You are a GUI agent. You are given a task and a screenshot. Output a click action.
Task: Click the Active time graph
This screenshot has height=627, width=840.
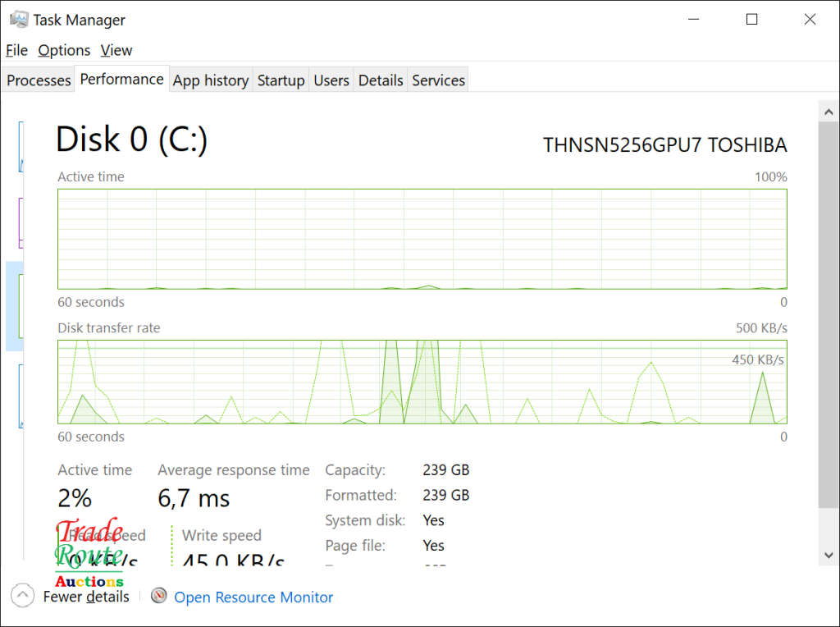(x=422, y=239)
